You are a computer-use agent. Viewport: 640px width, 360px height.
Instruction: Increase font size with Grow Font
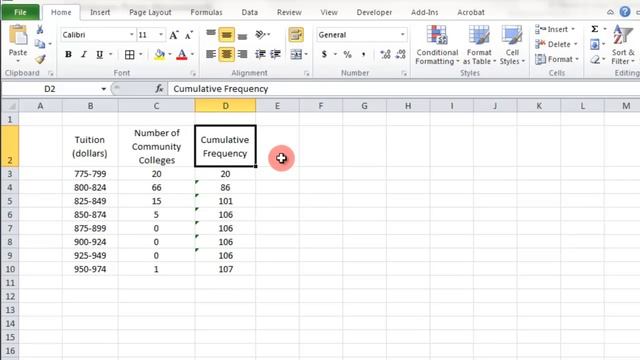click(x=174, y=35)
